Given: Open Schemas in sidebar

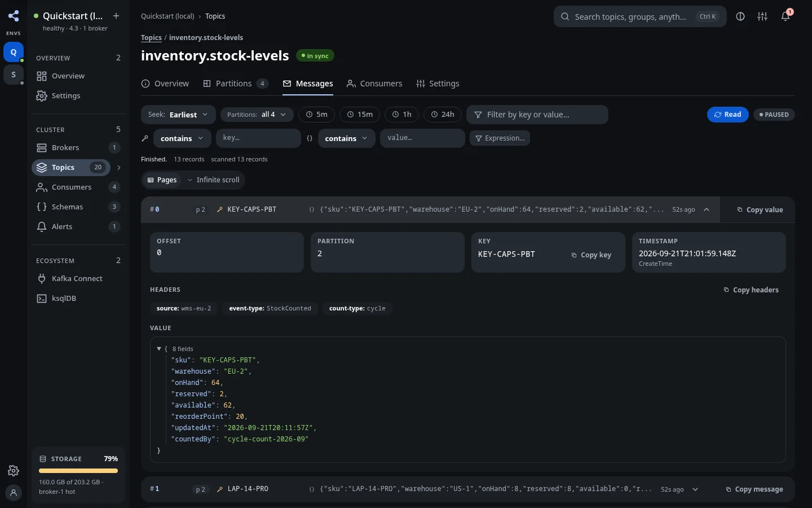Looking at the screenshot, I should pos(78,207).
